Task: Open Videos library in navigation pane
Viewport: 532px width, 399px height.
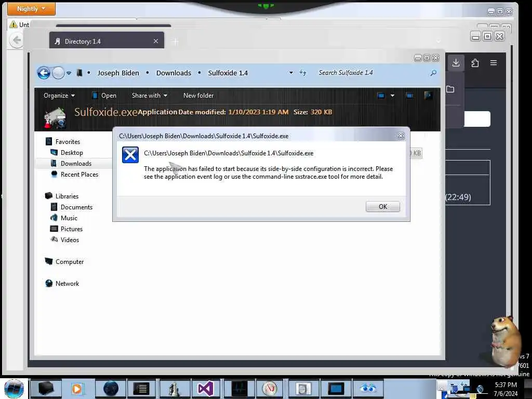Action: coord(70,240)
